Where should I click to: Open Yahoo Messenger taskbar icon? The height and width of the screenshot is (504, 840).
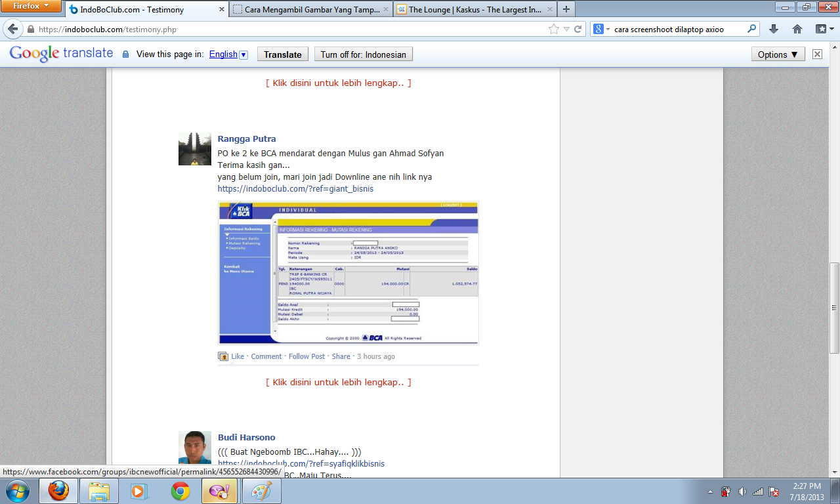tap(220, 491)
